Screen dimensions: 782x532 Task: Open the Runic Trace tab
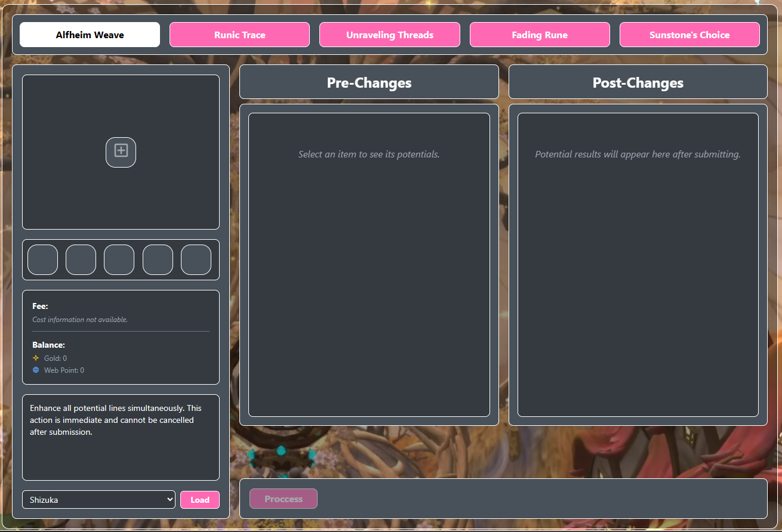239,35
